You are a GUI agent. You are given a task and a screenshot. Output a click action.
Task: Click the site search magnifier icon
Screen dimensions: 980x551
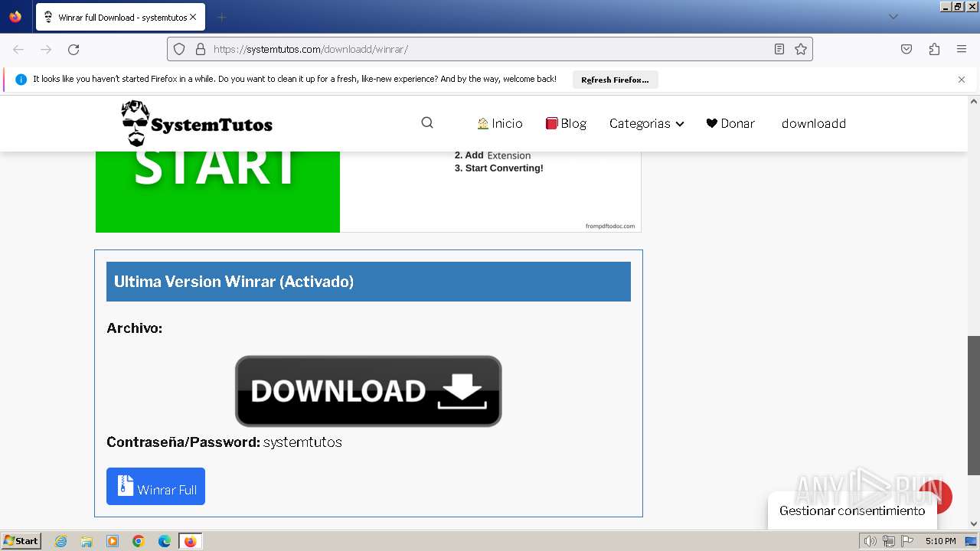pyautogui.click(x=427, y=123)
